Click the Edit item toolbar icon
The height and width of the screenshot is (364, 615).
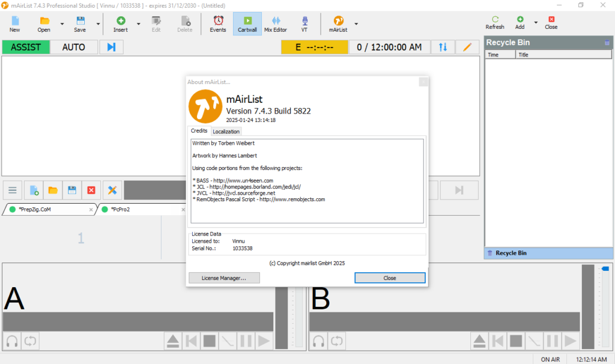156,24
